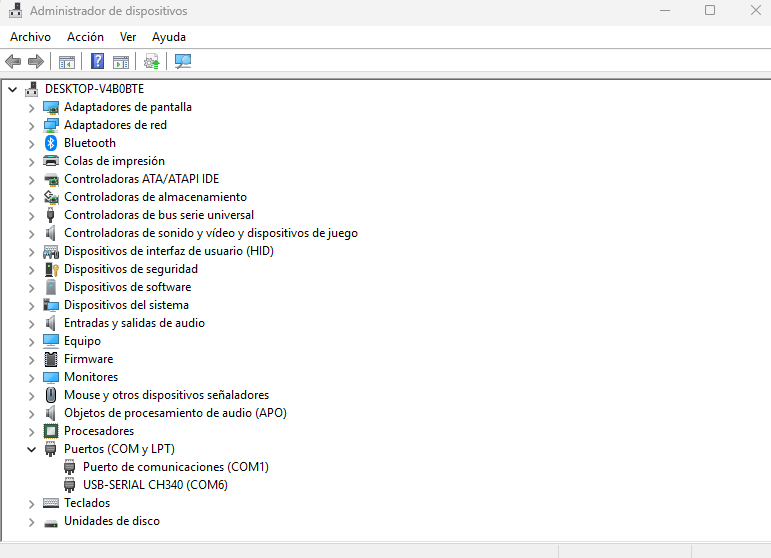The width and height of the screenshot is (771, 558).
Task: Select Controladoras de almacenamiento
Action: click(155, 197)
